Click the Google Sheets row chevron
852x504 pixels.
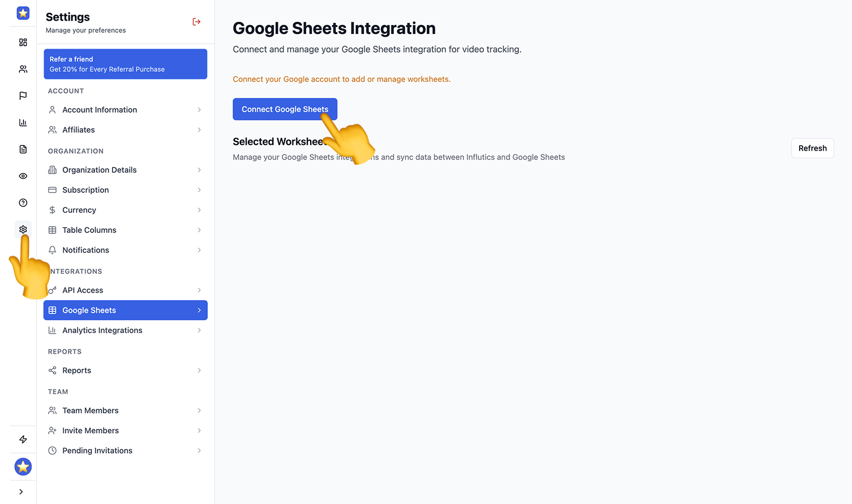[x=199, y=310]
